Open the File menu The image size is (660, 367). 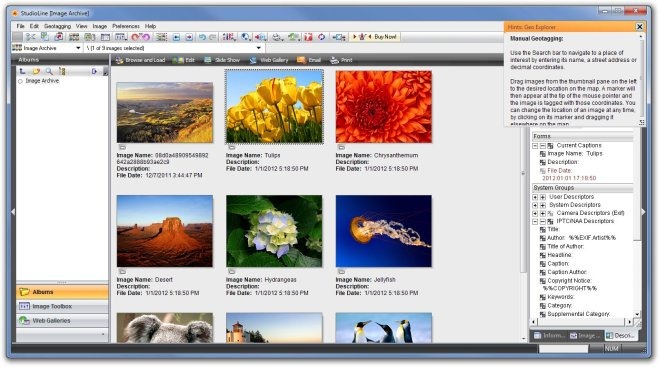click(x=20, y=26)
